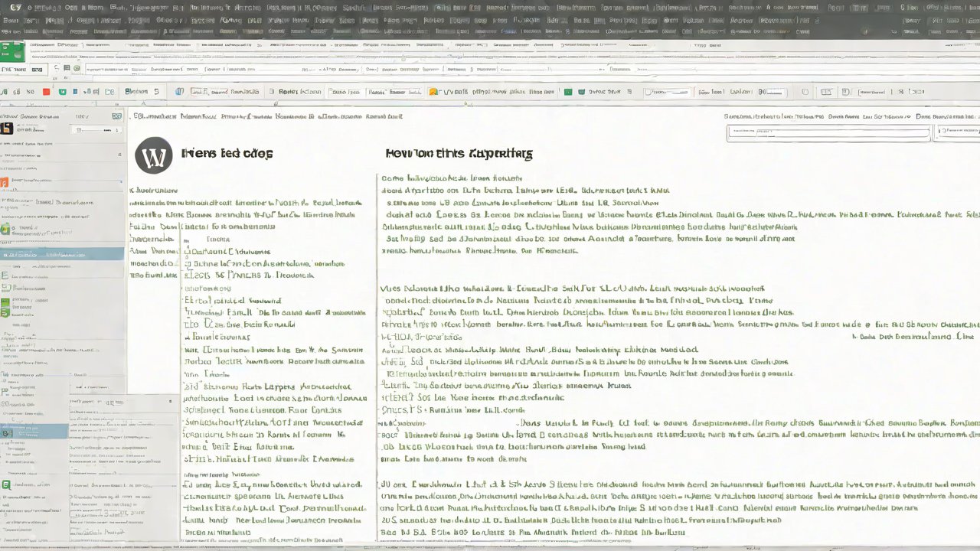Screen dimensions: 980x551
Task: Click the green icon at the bottom of the left sidebar
Action: click(5, 484)
